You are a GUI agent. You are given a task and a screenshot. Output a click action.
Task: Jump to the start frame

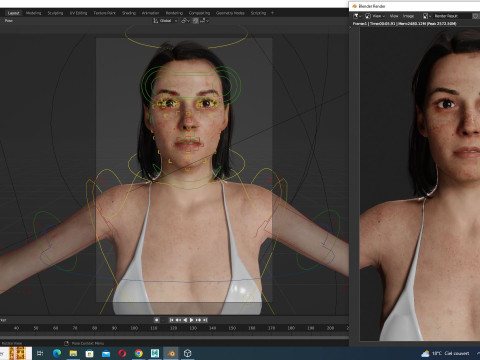[171, 320]
